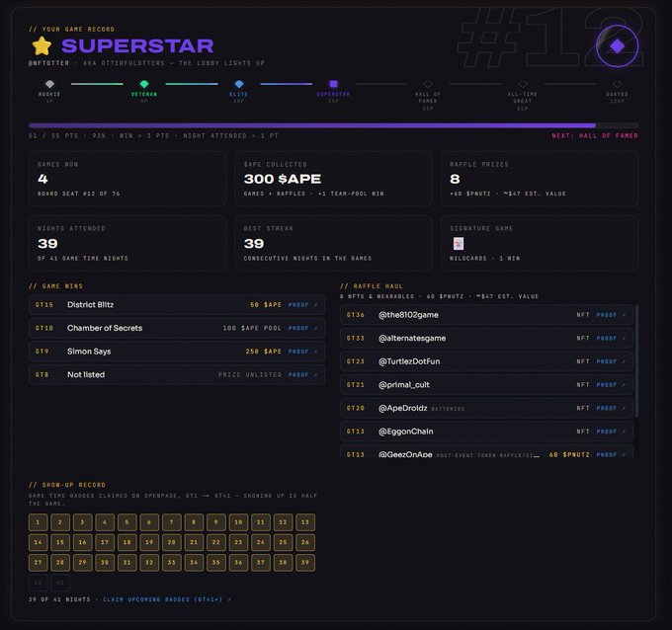Open proof link for Chamber of Secrets
The height and width of the screenshot is (630, 672).
coord(302,328)
